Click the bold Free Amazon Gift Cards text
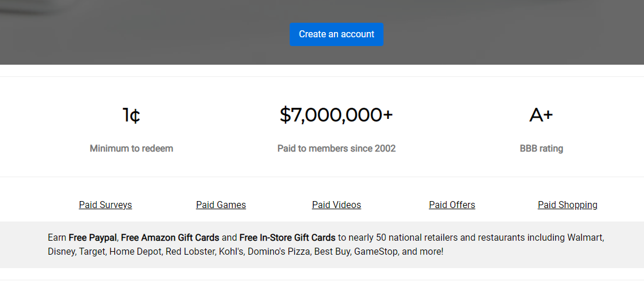This screenshot has width=644, height=292. [170, 237]
